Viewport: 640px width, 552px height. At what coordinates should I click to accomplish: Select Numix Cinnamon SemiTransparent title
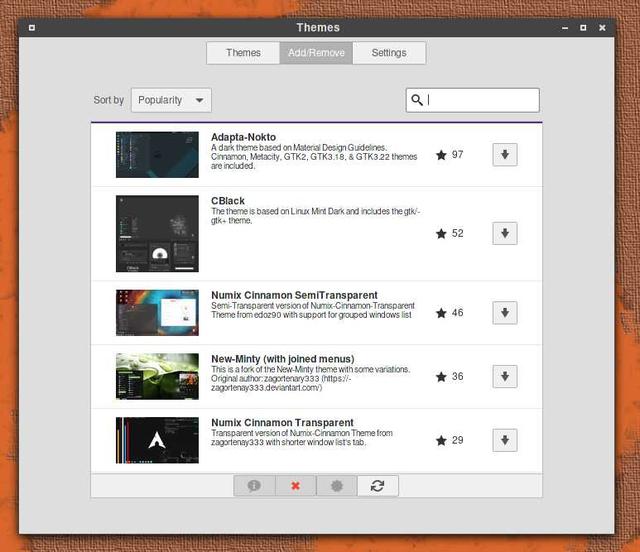click(294, 295)
